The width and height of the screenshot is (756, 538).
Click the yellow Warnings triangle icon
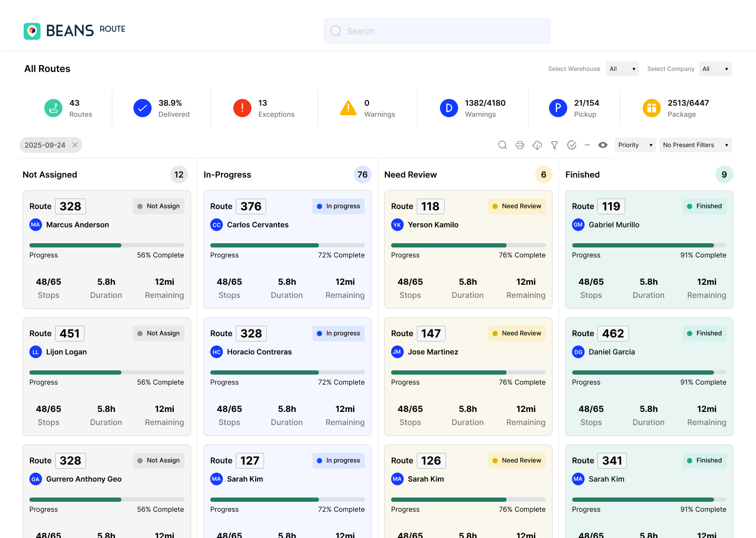pyautogui.click(x=348, y=108)
